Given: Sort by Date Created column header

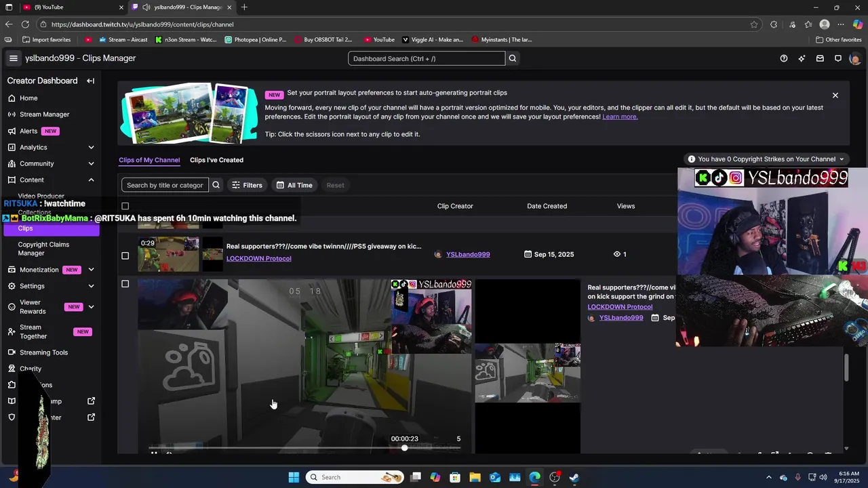Looking at the screenshot, I should coord(547,206).
